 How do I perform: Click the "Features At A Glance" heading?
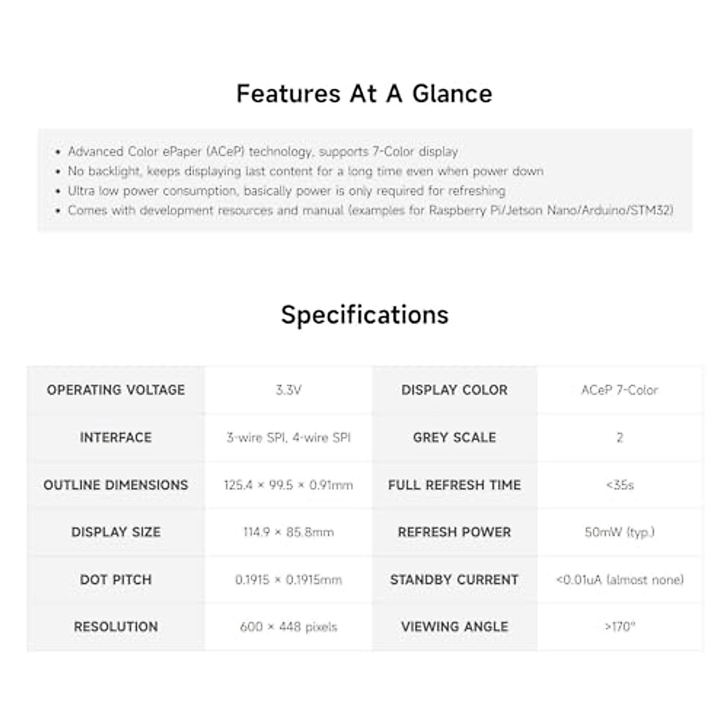point(364,94)
